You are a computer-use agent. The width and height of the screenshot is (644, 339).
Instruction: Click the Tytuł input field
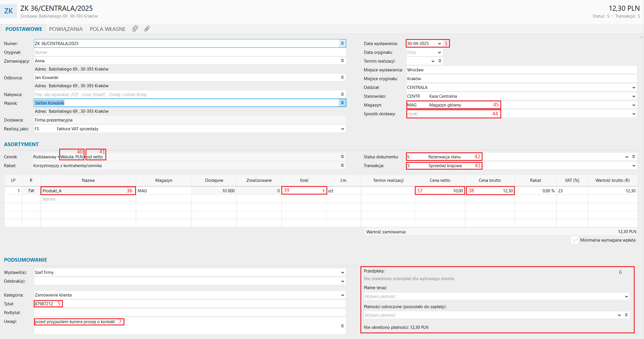[190, 304]
